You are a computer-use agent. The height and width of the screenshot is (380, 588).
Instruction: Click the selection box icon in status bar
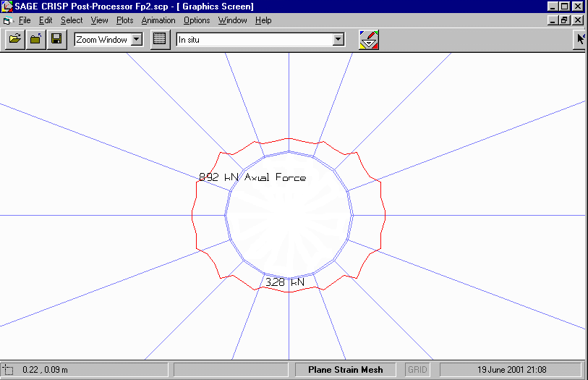(8, 371)
